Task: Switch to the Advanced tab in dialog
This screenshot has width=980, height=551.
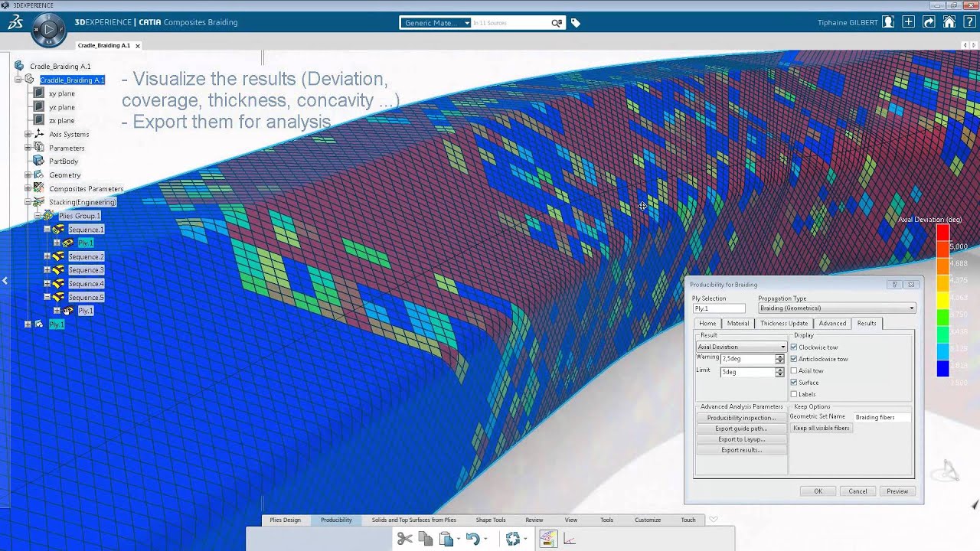Action: 832,323
